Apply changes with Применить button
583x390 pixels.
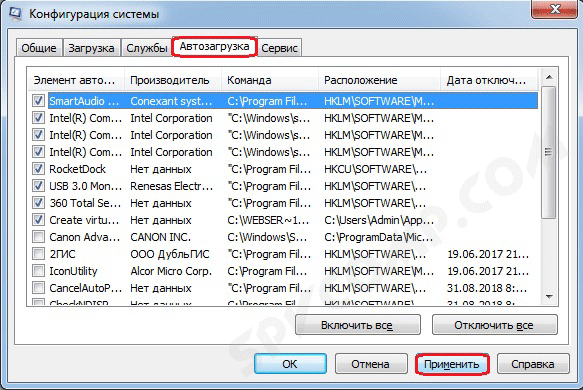[452, 364]
